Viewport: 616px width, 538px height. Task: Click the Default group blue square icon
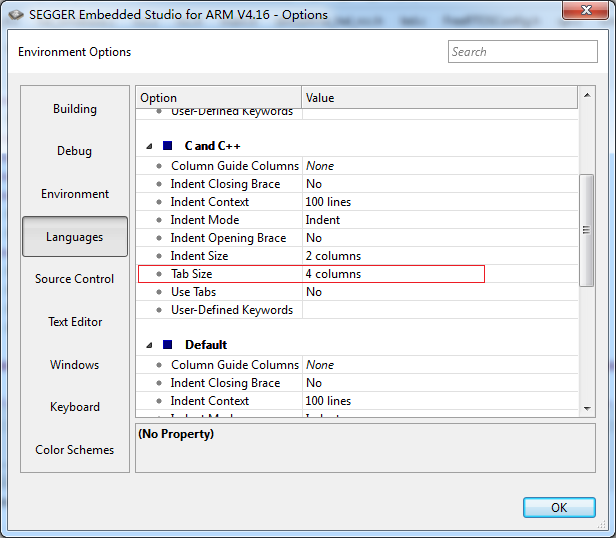168,345
